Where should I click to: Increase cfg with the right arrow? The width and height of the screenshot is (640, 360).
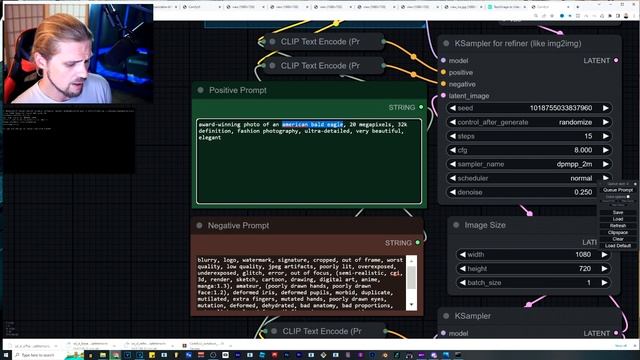pos(606,150)
